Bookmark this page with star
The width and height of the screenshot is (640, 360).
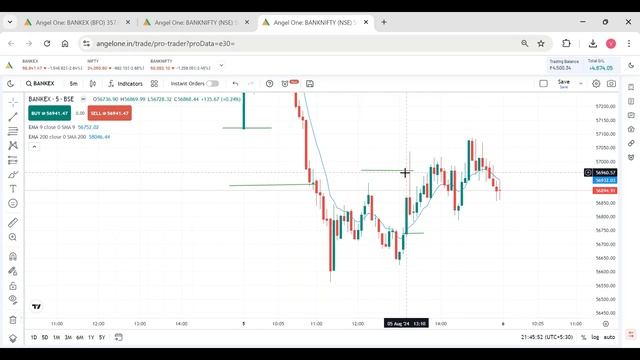tap(541, 44)
